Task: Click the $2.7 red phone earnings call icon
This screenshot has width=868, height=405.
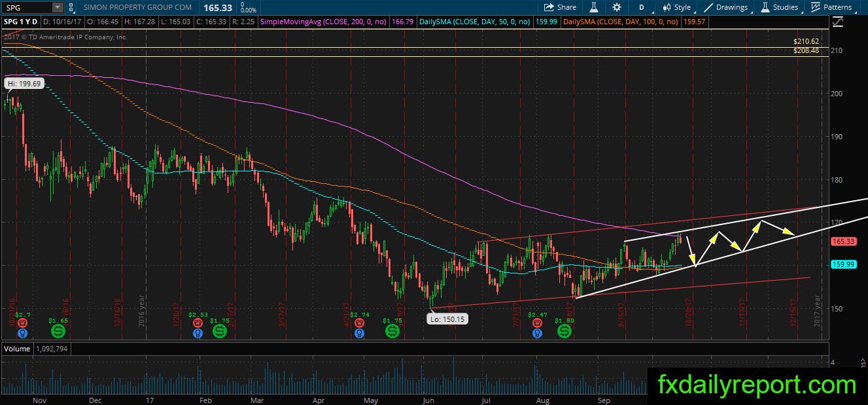Action: tap(24, 323)
